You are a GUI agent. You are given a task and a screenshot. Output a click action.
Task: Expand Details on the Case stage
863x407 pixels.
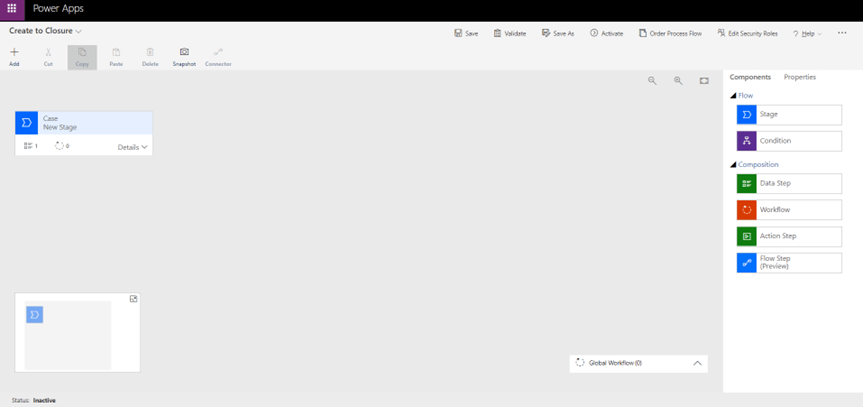click(x=132, y=147)
